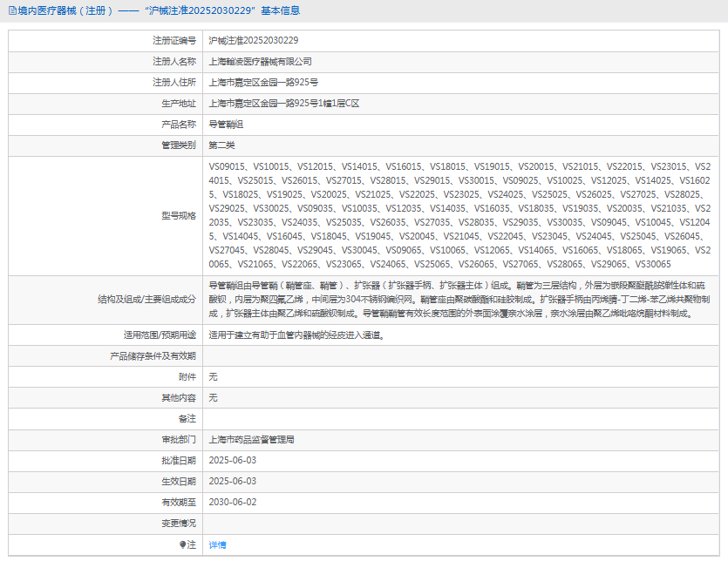
Task: Select approving department 上海市药品监督管理局
Action: tap(251, 439)
